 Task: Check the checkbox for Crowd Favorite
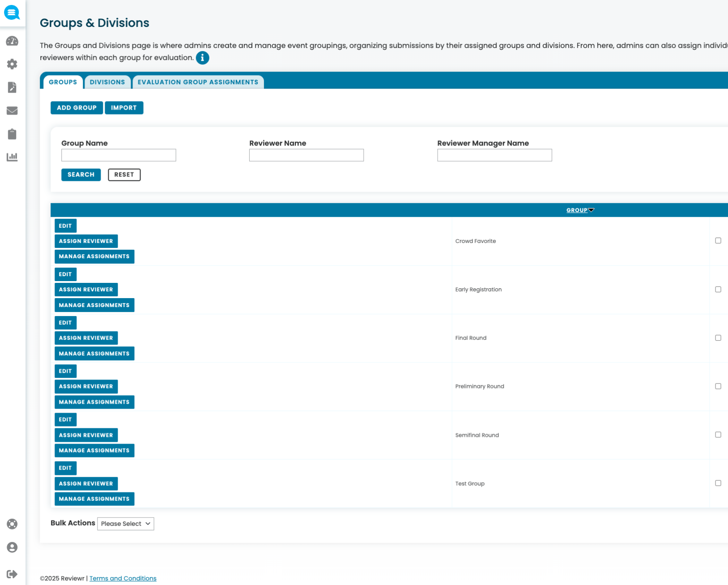click(x=719, y=240)
